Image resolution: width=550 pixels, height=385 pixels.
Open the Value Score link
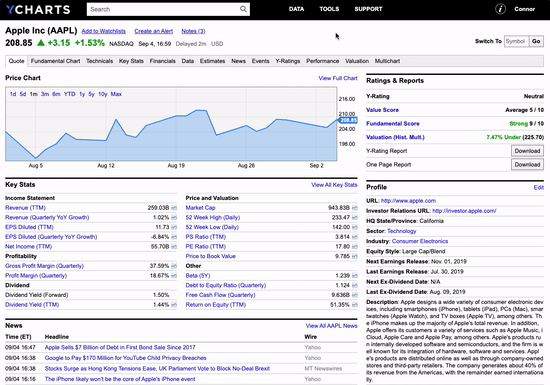point(382,110)
